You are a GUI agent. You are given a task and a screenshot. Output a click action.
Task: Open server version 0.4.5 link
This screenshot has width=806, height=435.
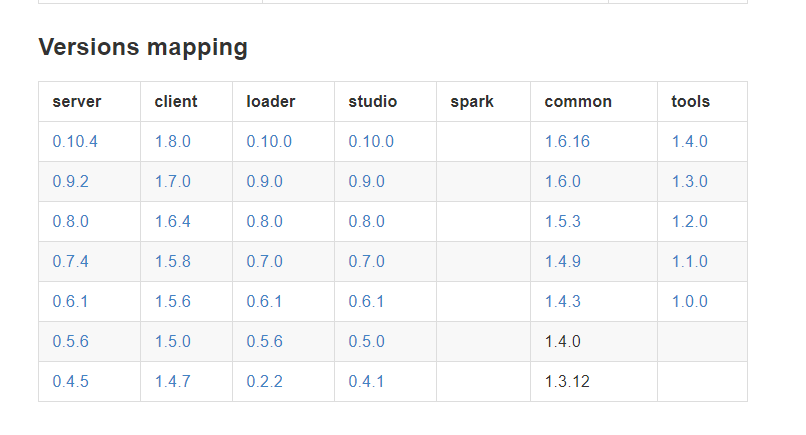point(70,382)
